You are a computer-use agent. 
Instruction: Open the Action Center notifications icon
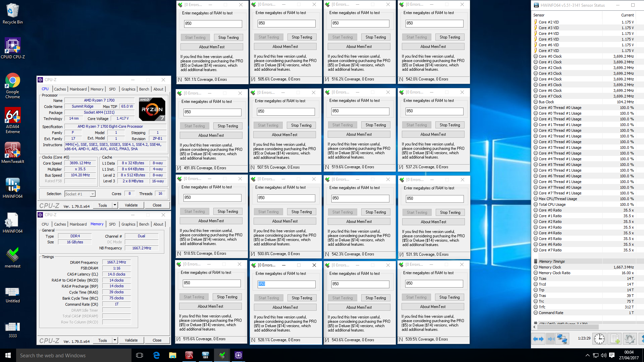click(612, 355)
